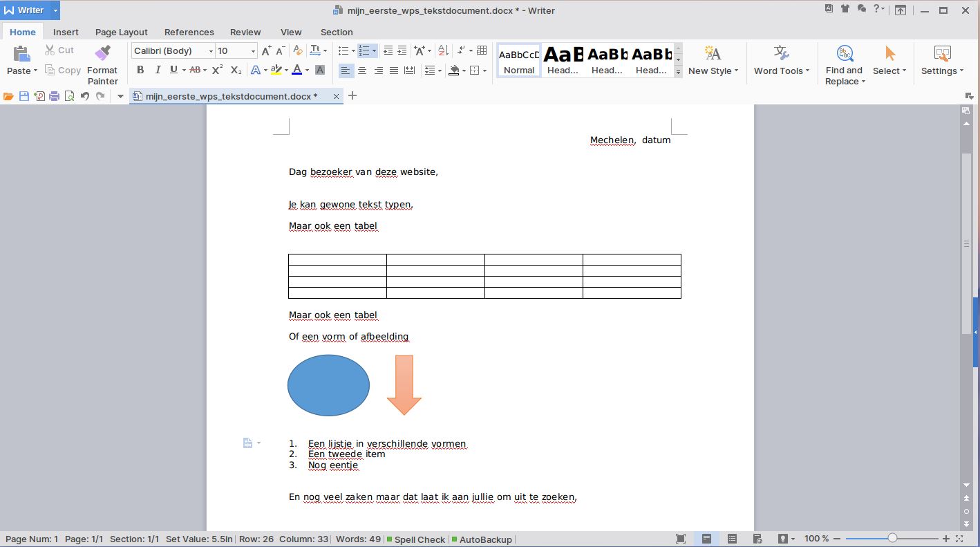Clear formatting with the eraser icon
The height and width of the screenshot is (547, 980).
(x=298, y=50)
